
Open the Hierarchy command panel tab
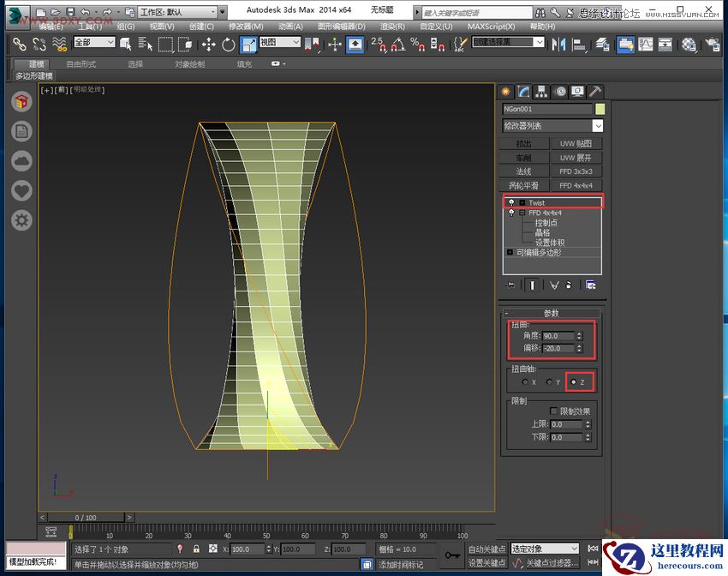541,92
